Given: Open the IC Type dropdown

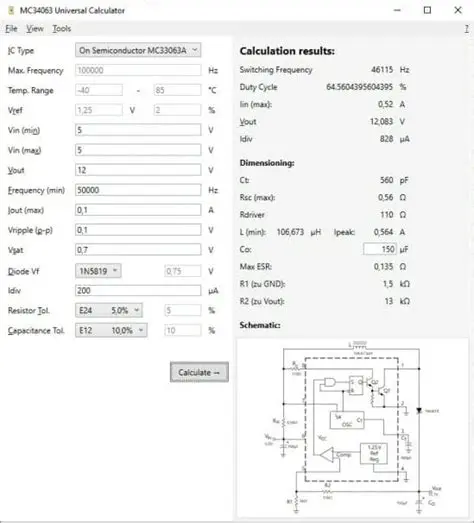Looking at the screenshot, I should (x=138, y=50).
